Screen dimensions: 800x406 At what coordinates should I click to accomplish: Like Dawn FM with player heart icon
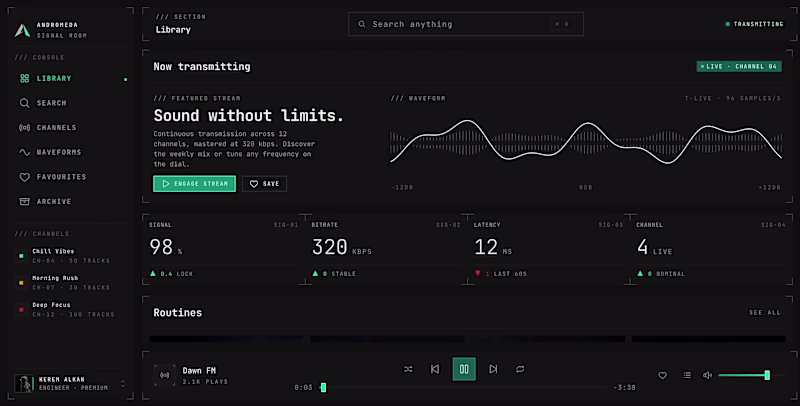click(662, 375)
